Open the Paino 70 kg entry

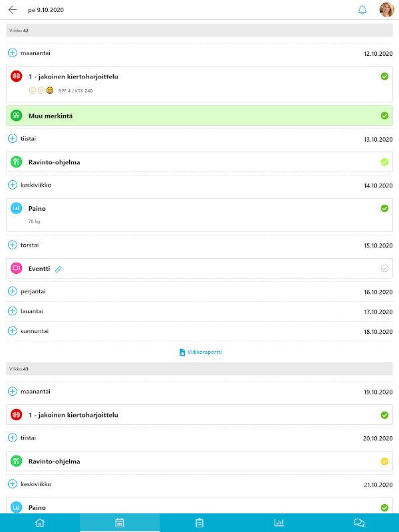click(x=199, y=214)
